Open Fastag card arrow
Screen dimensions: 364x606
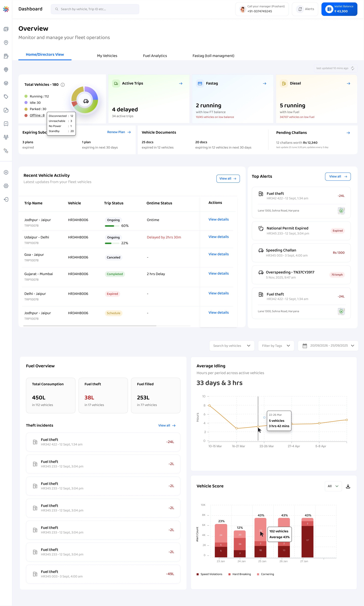tap(265, 83)
